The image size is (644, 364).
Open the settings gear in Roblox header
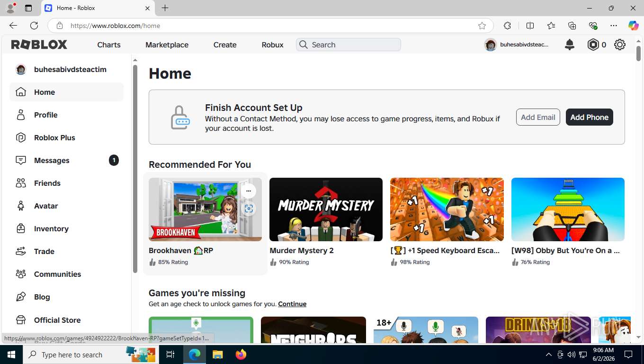pos(620,45)
